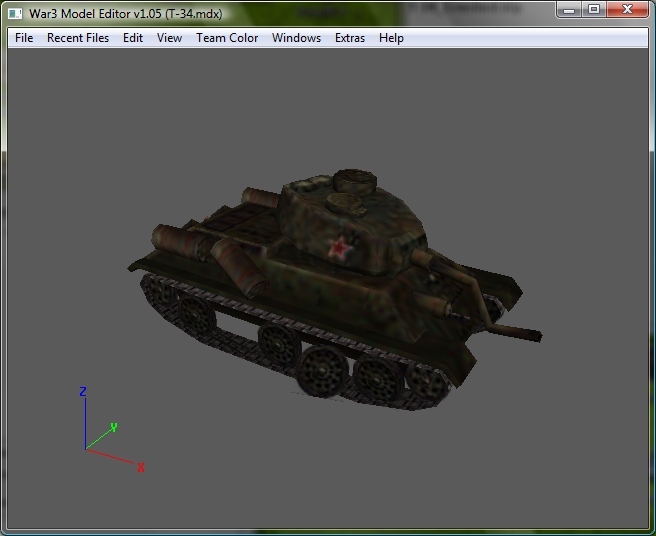
Task: Click the blue Z axis label
Action: pyautogui.click(x=83, y=392)
